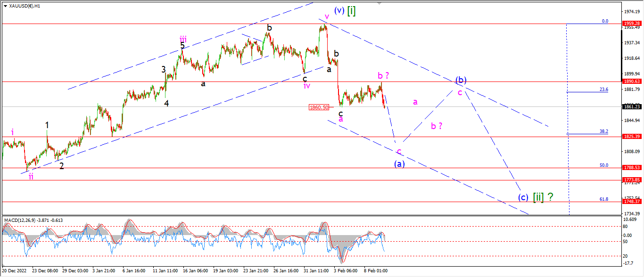Click the 1860.50 boxed price label
Screen dimensions: 644x277
tap(319, 107)
